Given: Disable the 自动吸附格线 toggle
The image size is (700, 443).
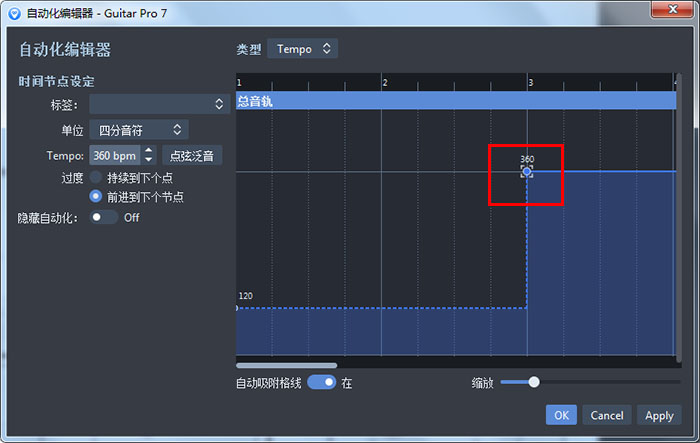Looking at the screenshot, I should tap(321, 382).
